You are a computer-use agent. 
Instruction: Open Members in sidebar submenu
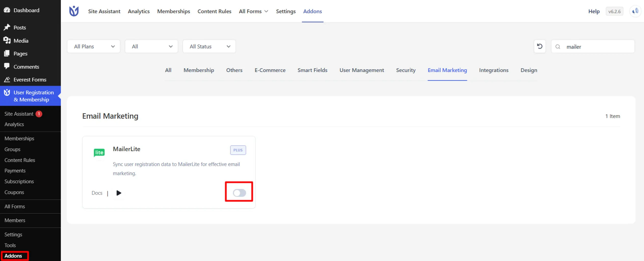click(15, 220)
